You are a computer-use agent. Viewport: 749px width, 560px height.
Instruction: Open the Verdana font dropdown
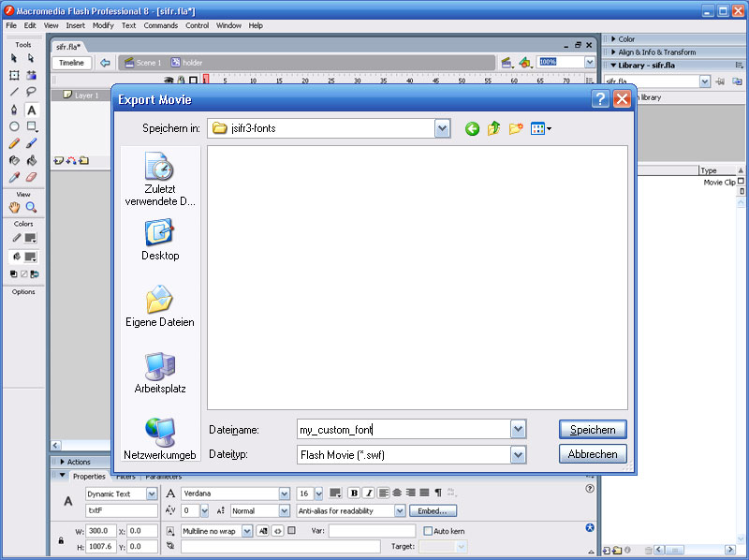click(285, 494)
